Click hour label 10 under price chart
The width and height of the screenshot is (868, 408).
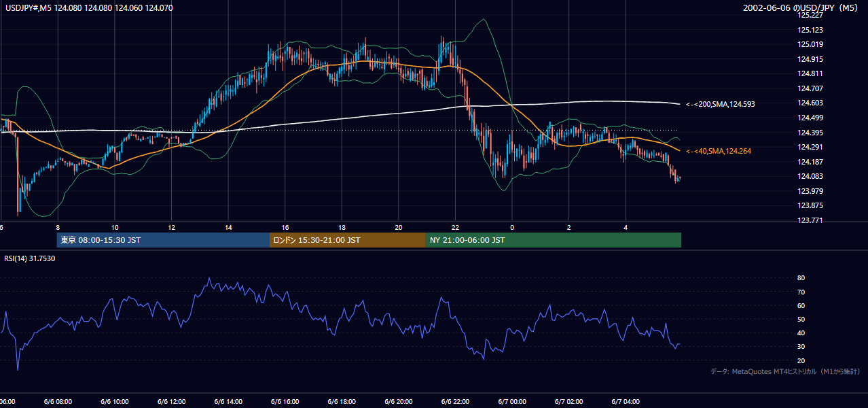[115, 228]
